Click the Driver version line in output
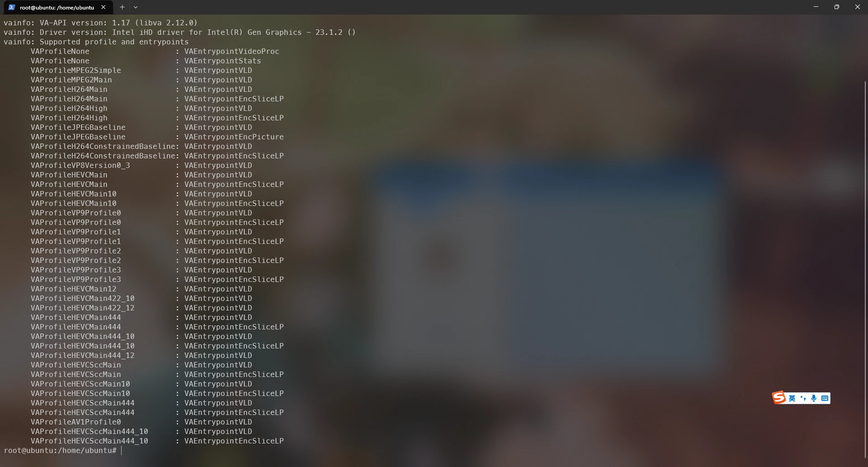 click(180, 32)
